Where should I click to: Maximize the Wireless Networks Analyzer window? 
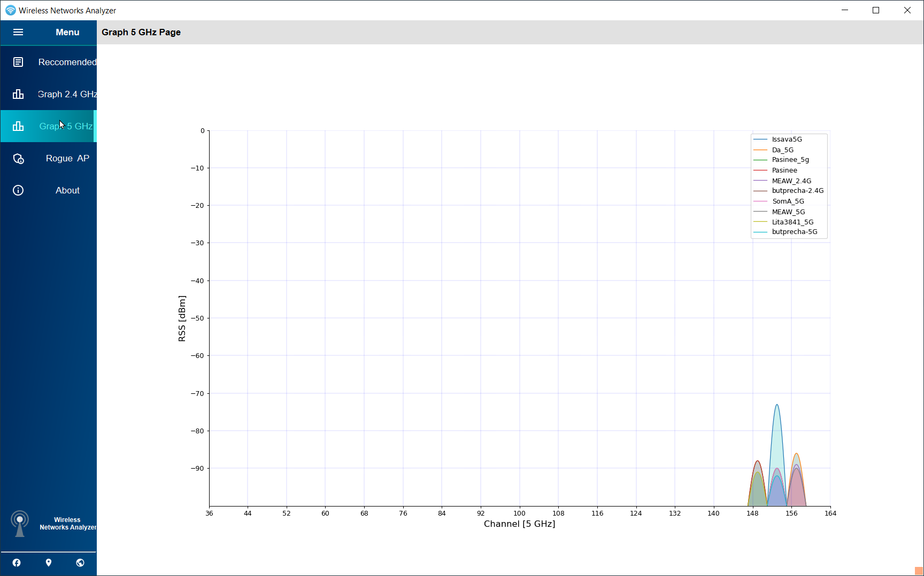pos(876,10)
